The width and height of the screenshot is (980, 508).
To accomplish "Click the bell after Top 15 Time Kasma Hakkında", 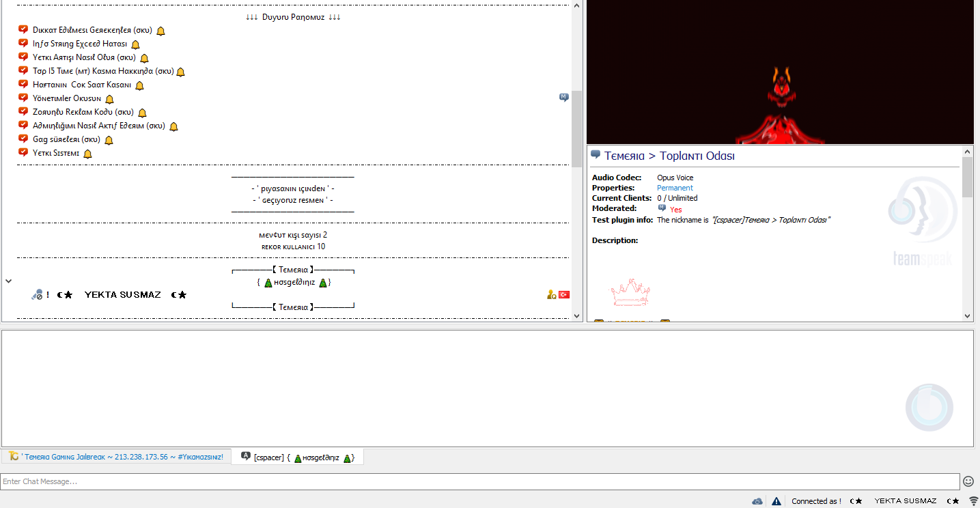I will pos(180,72).
